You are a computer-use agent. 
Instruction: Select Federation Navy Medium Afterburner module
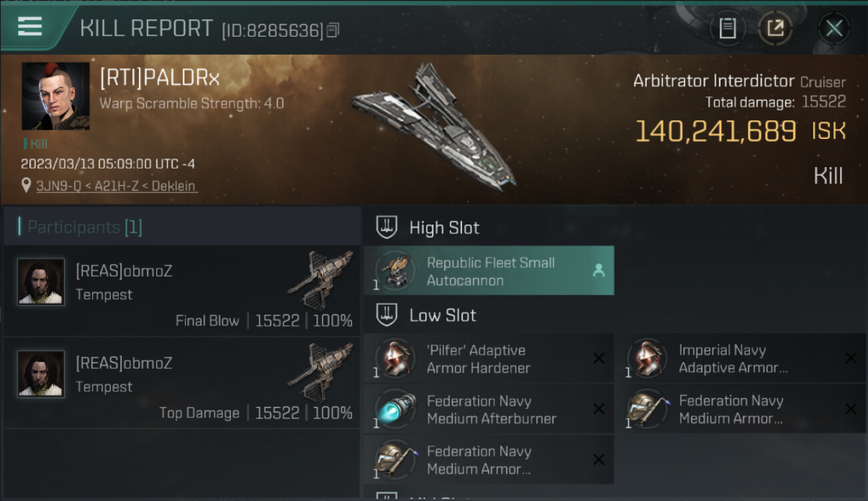tap(477, 409)
